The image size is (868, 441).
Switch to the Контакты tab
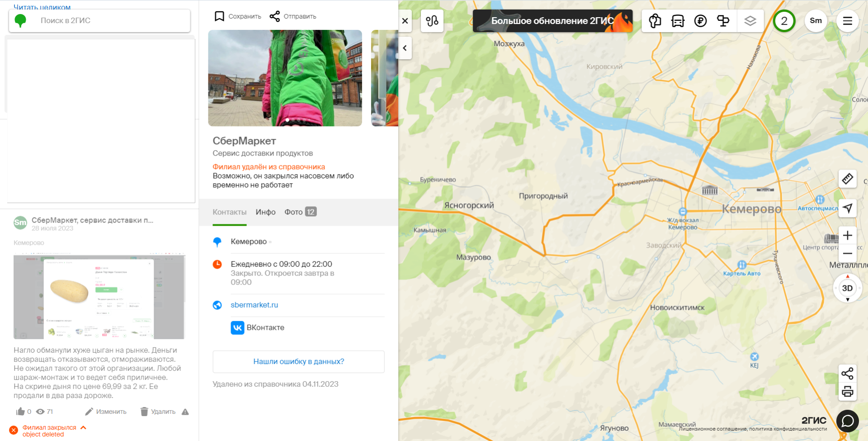coord(230,212)
